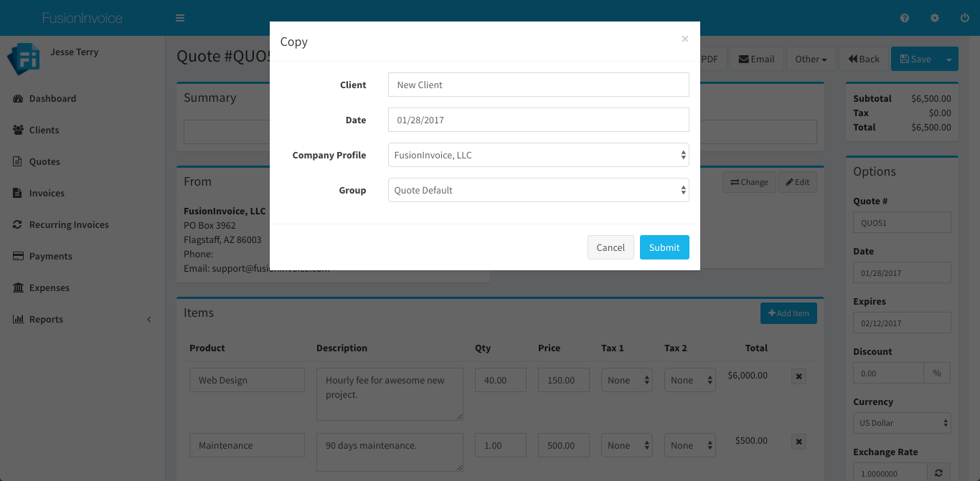Open the Company Profile dropdown
The height and width of the screenshot is (481, 980).
pos(538,155)
